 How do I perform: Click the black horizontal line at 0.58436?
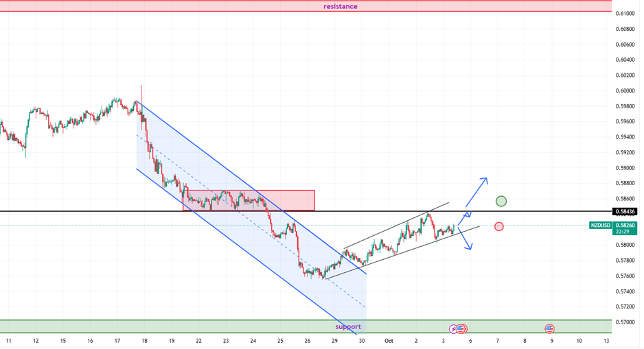[103, 211]
